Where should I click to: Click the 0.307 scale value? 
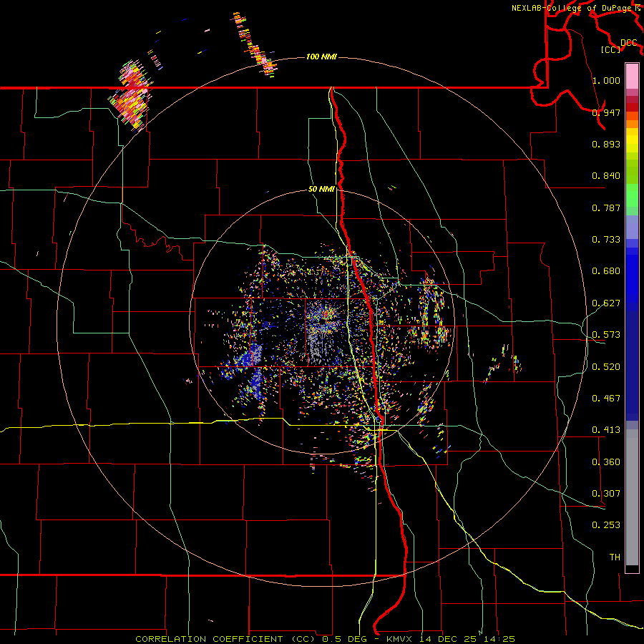[x=606, y=494]
